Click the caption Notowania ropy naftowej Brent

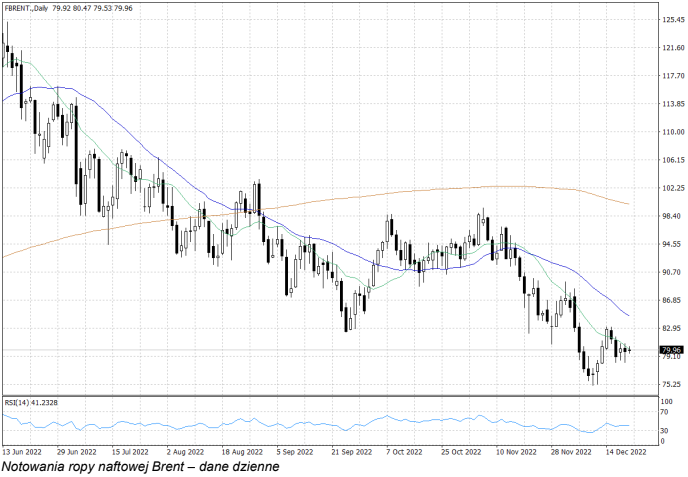[140, 466]
